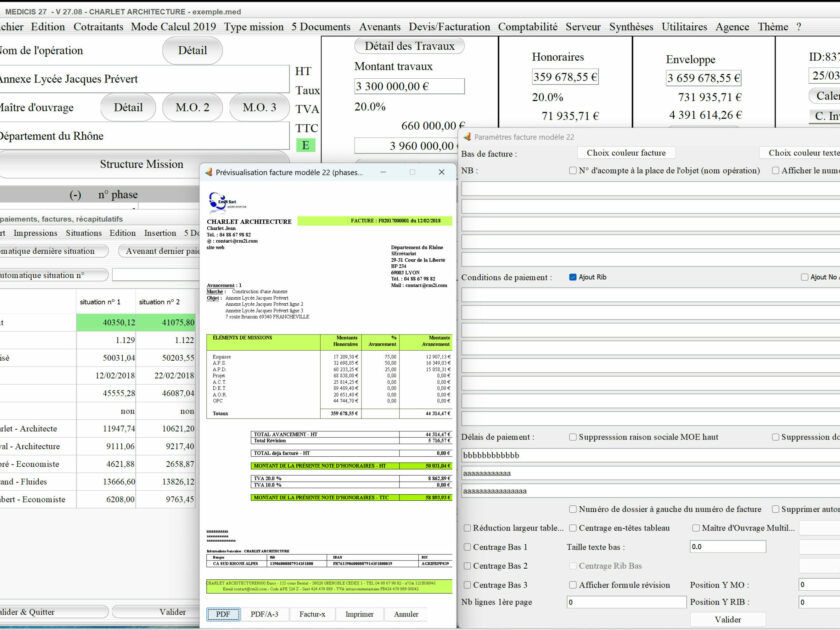Open Impressions menu in paiements window

tap(35, 233)
